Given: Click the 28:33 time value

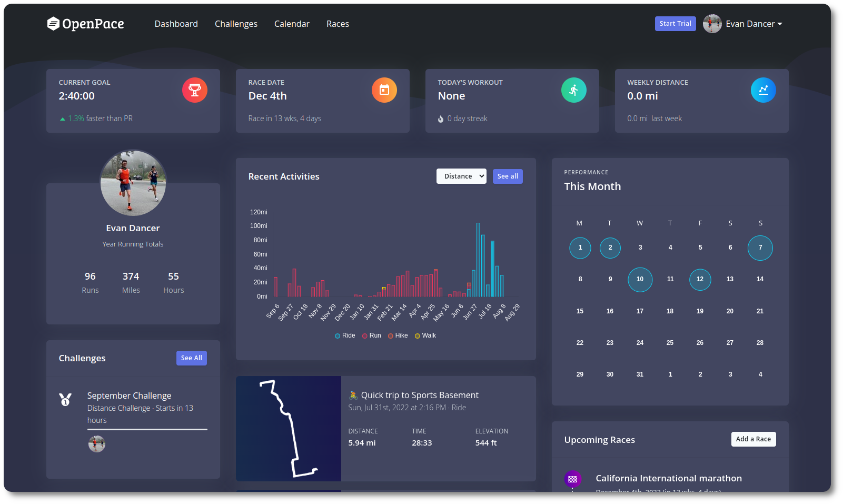Looking at the screenshot, I should pos(422,443).
